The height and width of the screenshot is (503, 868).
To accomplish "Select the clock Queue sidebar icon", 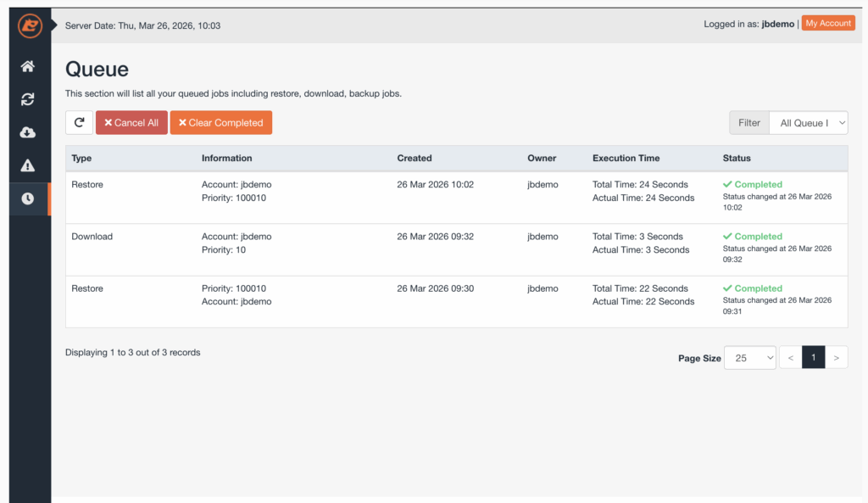I will point(28,198).
